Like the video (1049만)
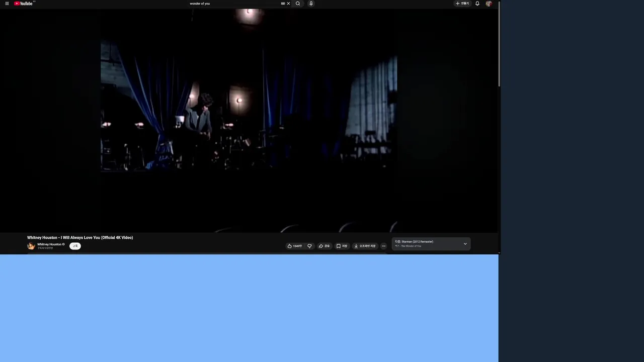The width and height of the screenshot is (644, 362). click(x=295, y=246)
